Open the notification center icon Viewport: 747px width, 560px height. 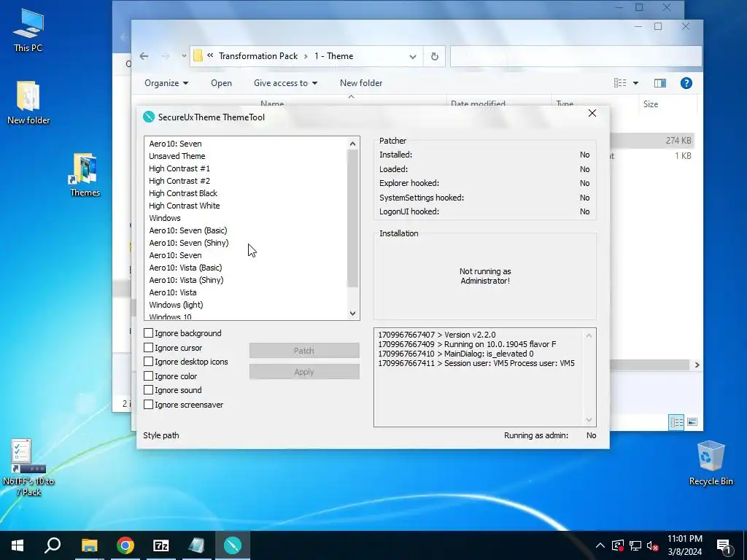724,546
